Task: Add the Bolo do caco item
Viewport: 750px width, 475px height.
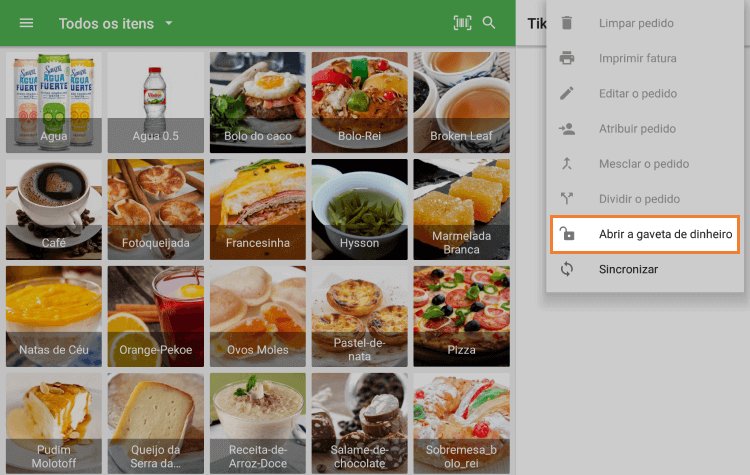Action: 258,102
